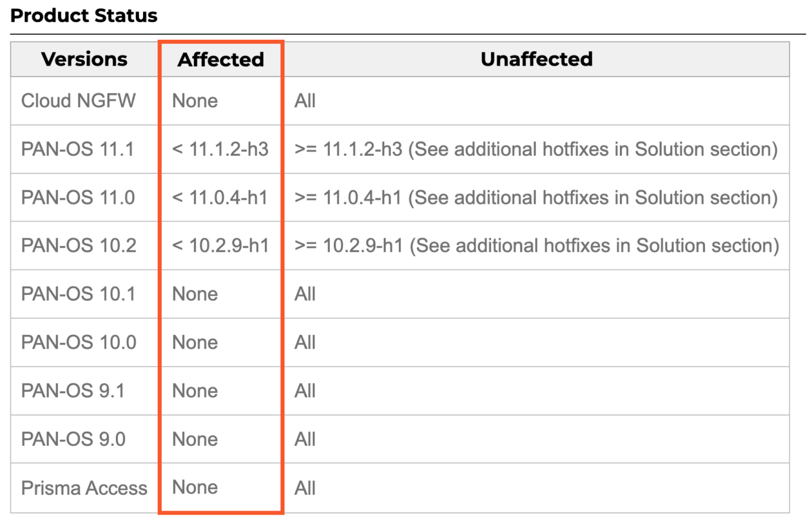Click the Affected column header
Viewport: 812px width, 520px height.
pyautogui.click(x=221, y=59)
